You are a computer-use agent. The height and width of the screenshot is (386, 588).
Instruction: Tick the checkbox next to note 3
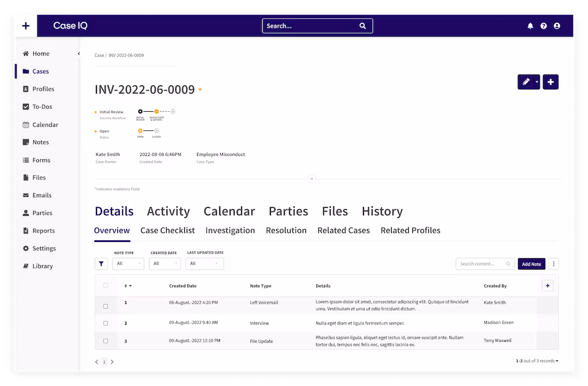point(106,341)
